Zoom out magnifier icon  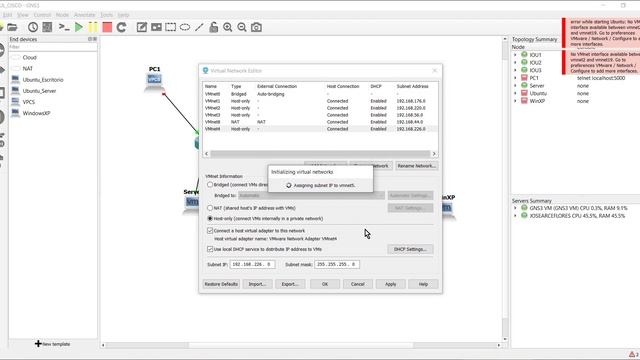[x=242, y=27]
